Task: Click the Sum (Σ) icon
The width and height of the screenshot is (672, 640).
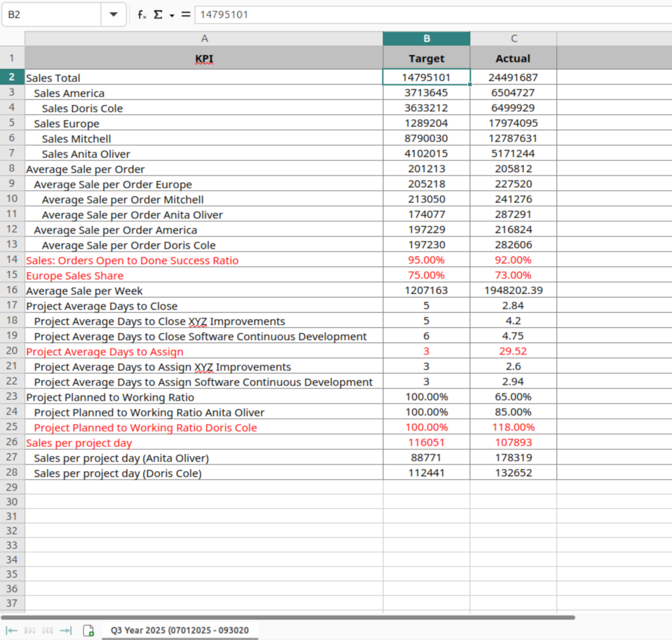Action: pos(158,14)
